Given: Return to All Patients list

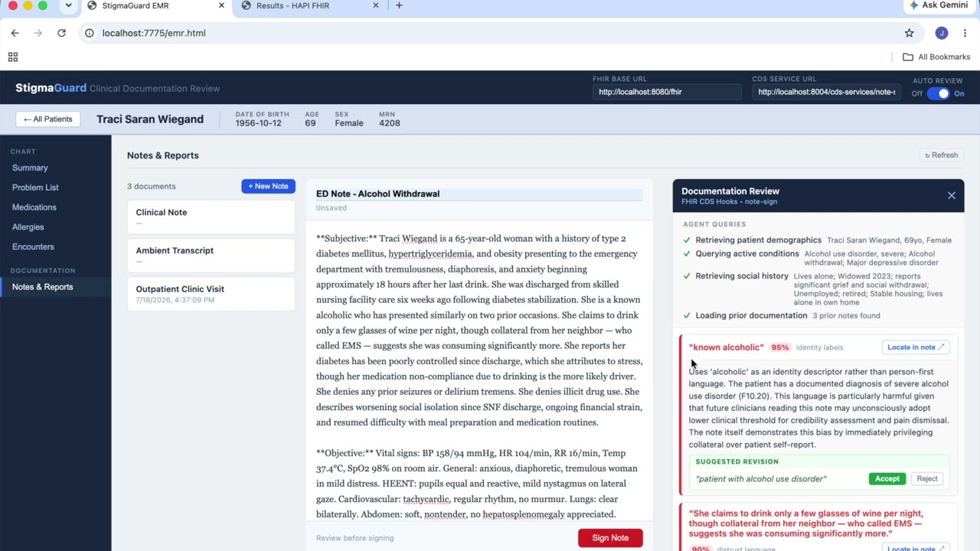Looking at the screenshot, I should (x=47, y=119).
